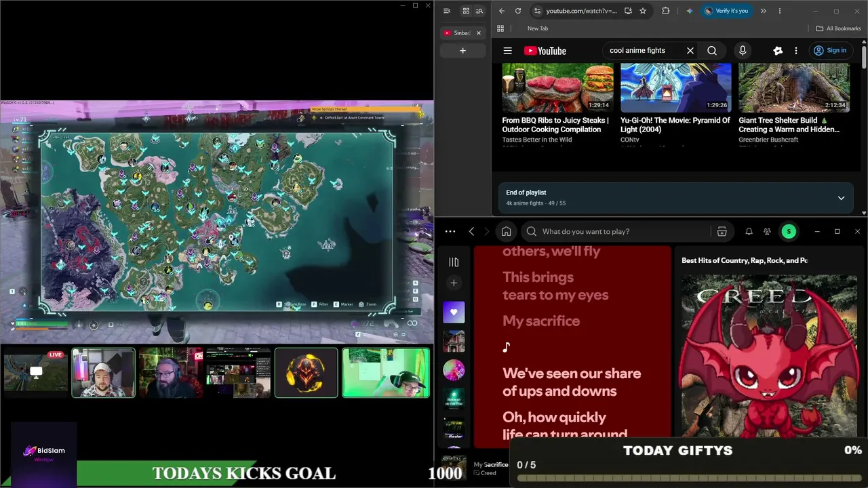
Task: Go to the Spotify Home screen
Action: click(x=506, y=232)
